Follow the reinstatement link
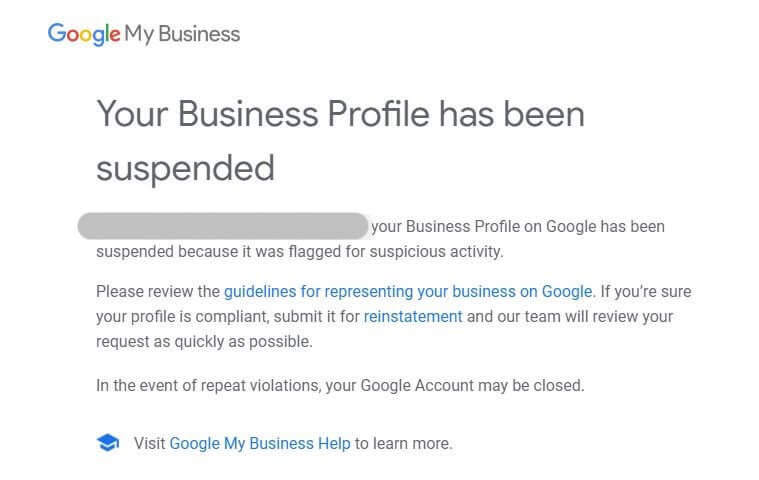759x480 pixels. pos(413,317)
